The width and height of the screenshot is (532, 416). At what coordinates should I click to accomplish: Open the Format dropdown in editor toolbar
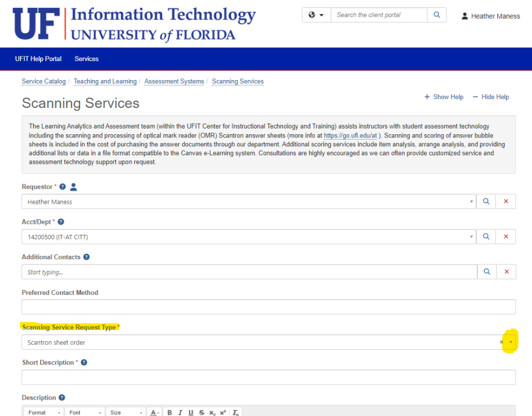[x=44, y=412]
